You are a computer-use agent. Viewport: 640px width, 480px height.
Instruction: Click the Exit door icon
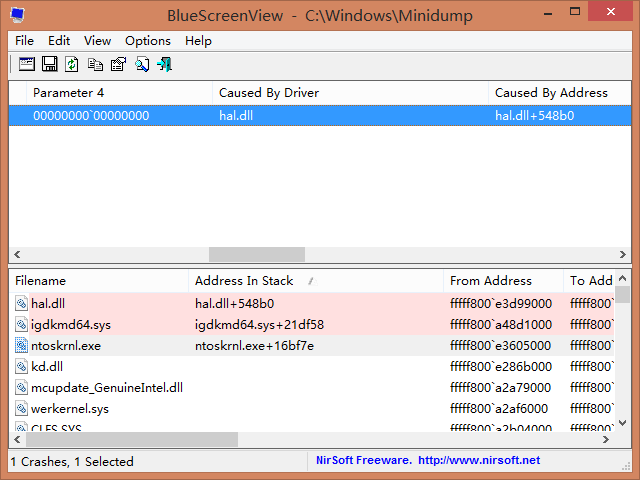(x=165, y=64)
